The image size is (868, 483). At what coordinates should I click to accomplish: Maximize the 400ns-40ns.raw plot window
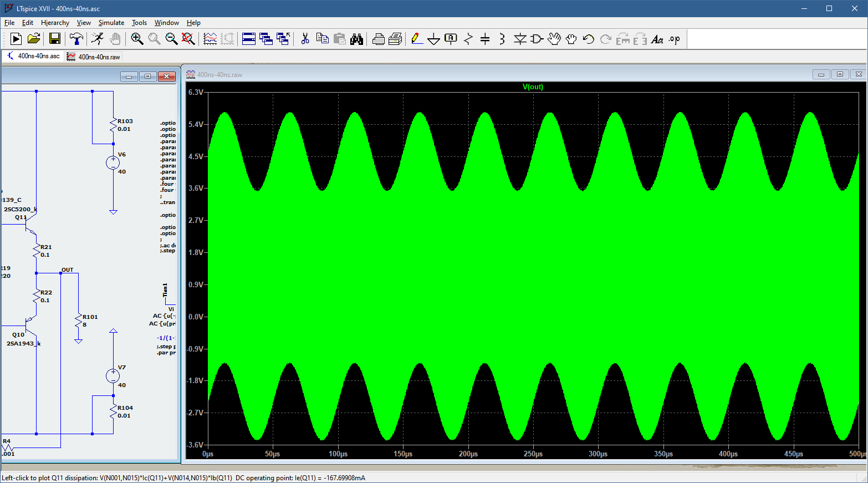click(840, 74)
